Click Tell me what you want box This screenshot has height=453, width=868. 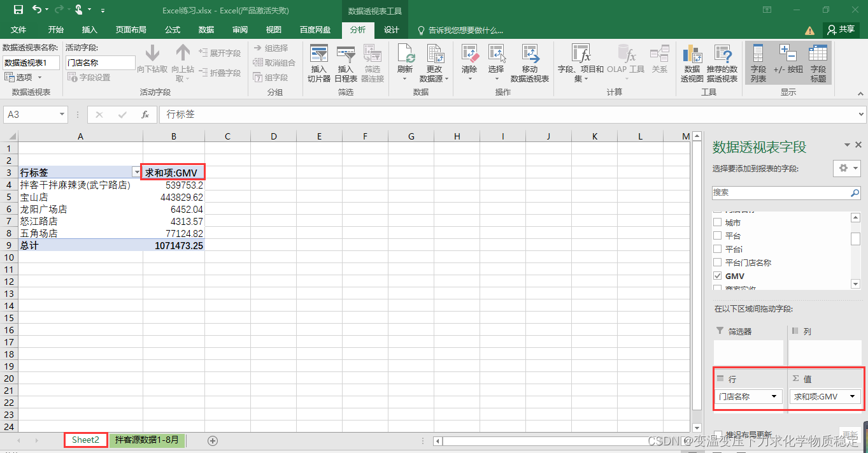(x=460, y=30)
